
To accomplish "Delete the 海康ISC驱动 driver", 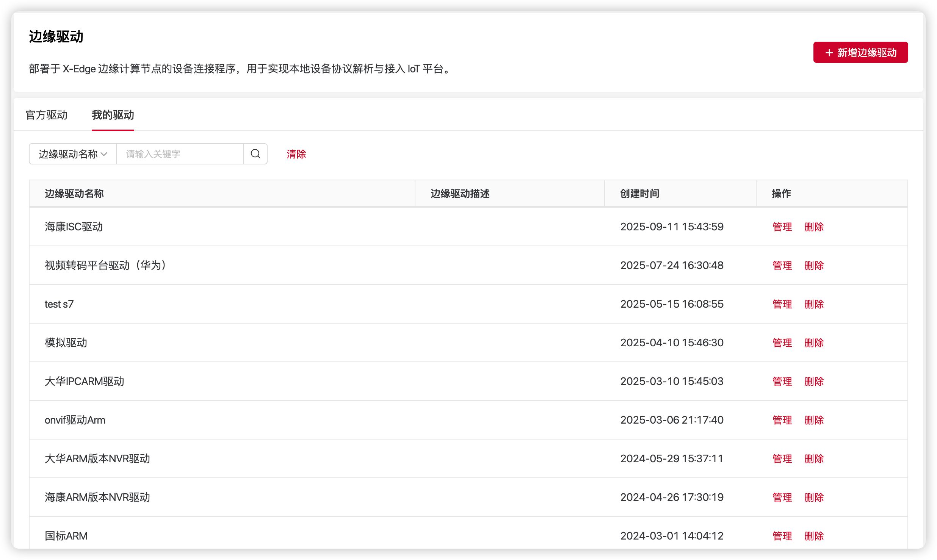I will click(814, 227).
